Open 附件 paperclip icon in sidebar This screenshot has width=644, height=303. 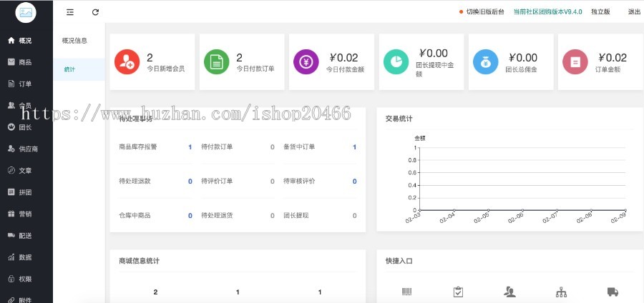(x=11, y=300)
